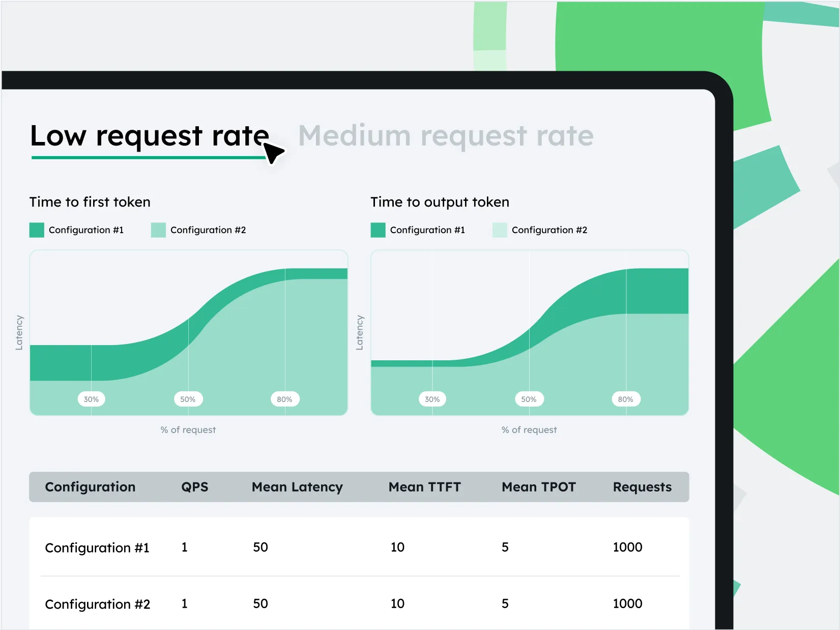Click QPS value 1 for Configuration #1
This screenshot has height=630, width=840.
tap(185, 548)
